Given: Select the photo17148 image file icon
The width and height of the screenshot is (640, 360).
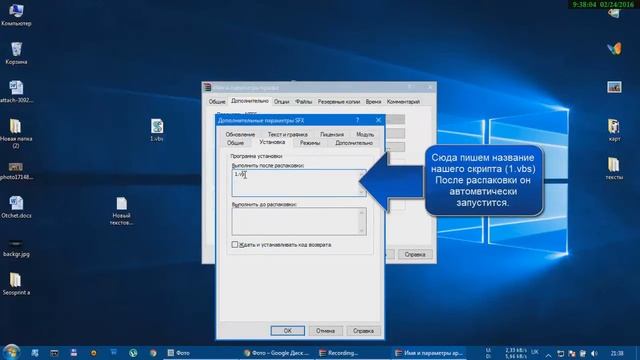Looking at the screenshot, I should coord(16,171).
